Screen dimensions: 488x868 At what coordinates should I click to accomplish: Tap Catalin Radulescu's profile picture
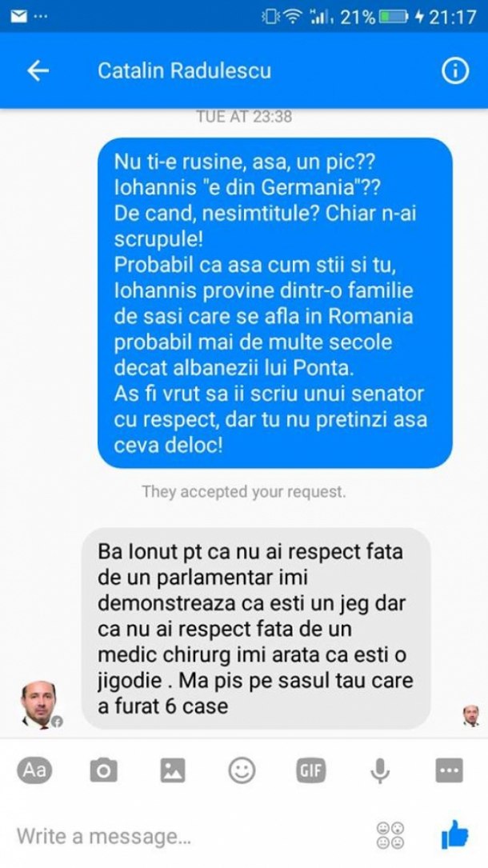(38, 703)
